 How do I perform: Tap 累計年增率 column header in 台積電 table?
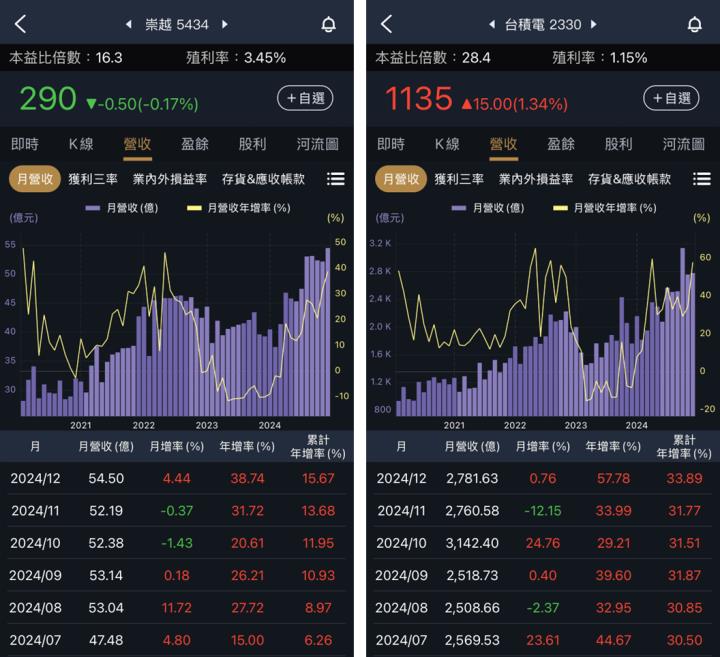(684, 447)
